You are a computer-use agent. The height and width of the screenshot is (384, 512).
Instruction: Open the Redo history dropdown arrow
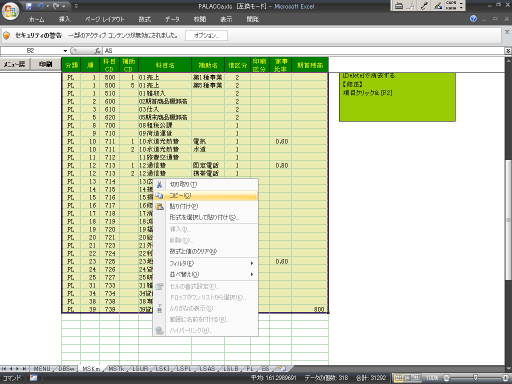(x=63, y=6)
